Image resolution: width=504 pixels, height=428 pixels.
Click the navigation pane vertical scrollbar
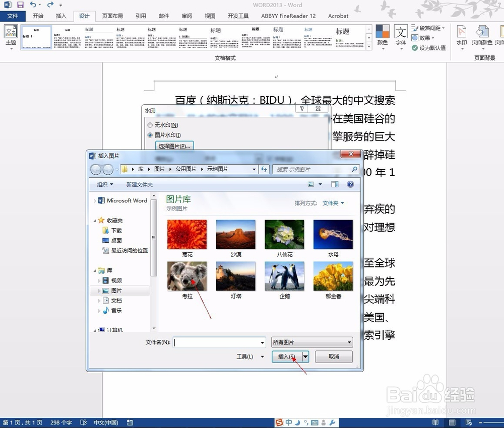pos(154,238)
